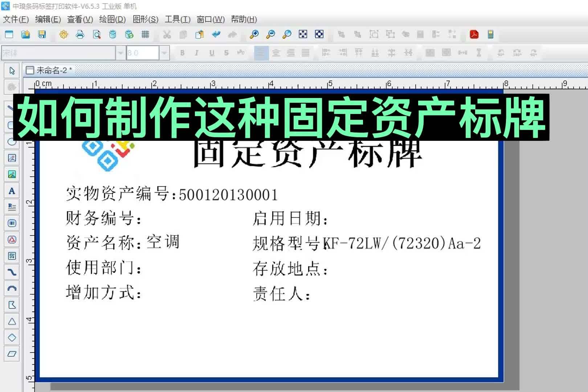Click the database connection icon
Image resolution: width=588 pixels, height=392 pixels.
112,34
